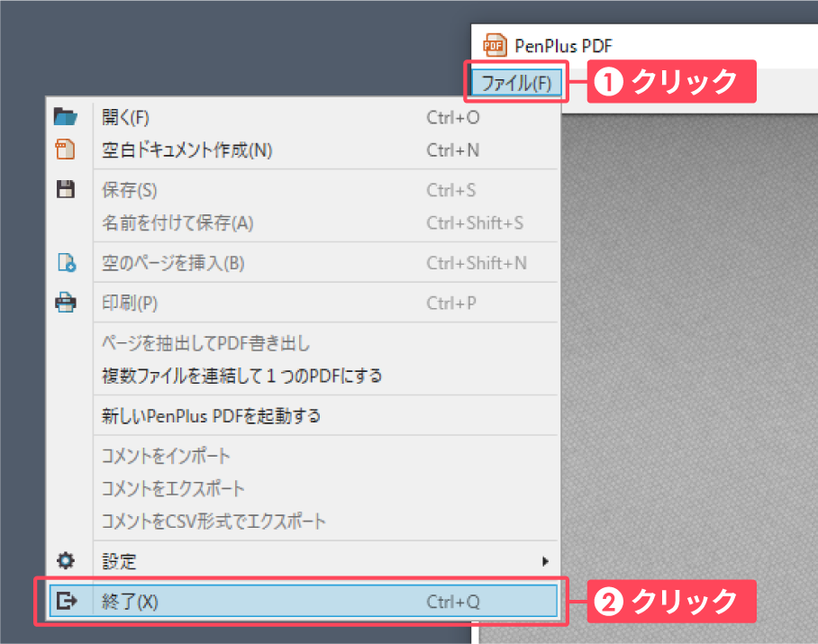This screenshot has height=644, width=818.
Task: Click the settings gear icon
Action: pyautogui.click(x=66, y=561)
